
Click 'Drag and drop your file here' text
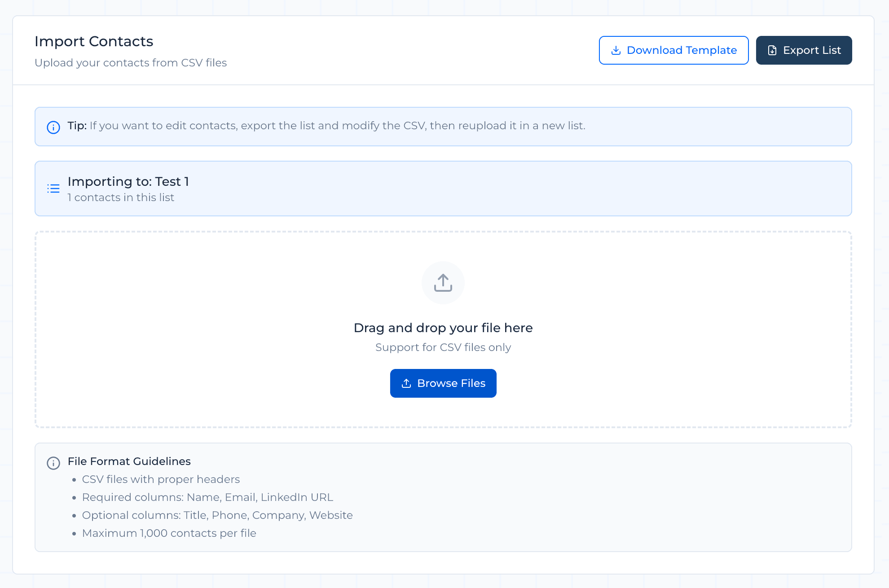[443, 328]
